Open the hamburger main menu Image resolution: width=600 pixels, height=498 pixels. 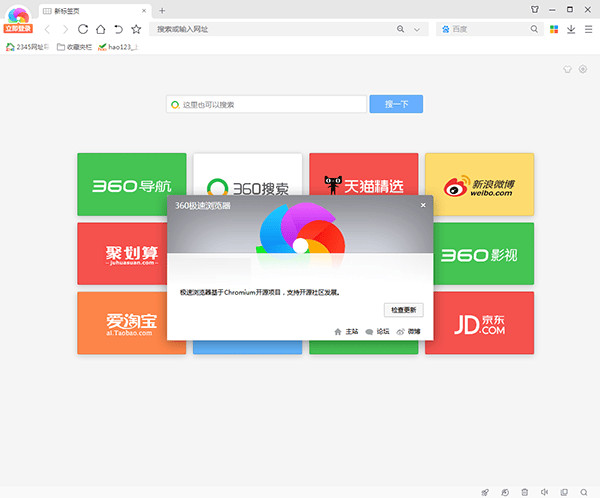tap(589, 29)
